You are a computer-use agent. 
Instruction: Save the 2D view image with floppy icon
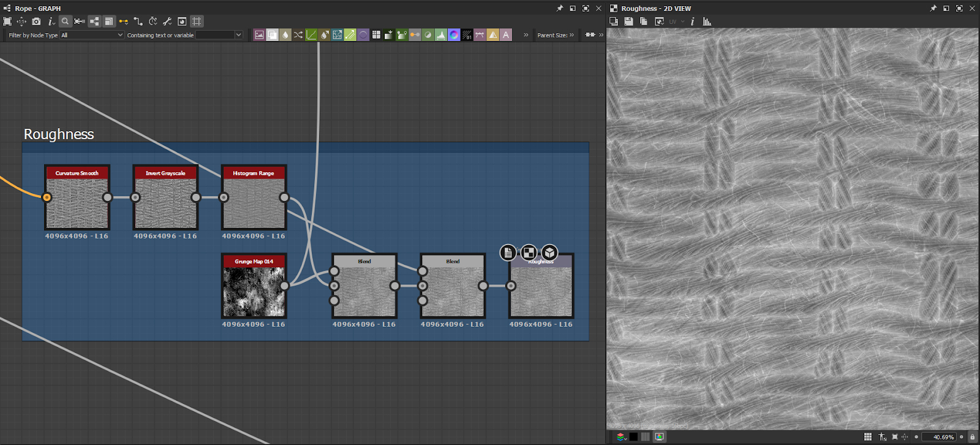pos(628,21)
